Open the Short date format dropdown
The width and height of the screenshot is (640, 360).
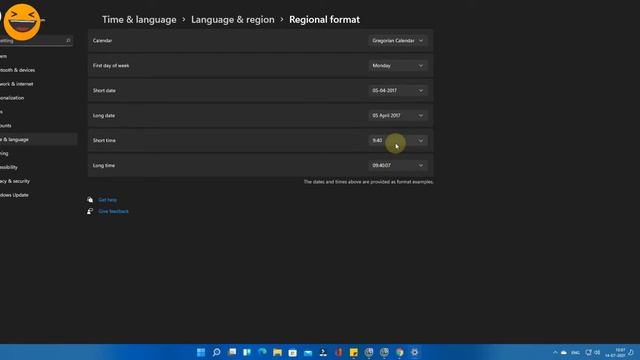pos(398,90)
